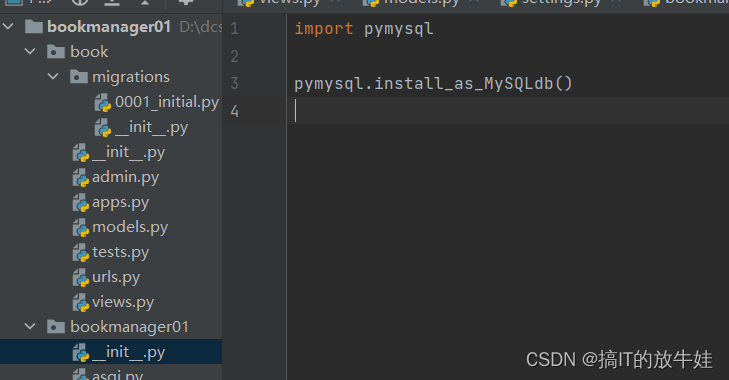The height and width of the screenshot is (380, 729).
Task: Click the book package folder icon
Action: pos(56,52)
